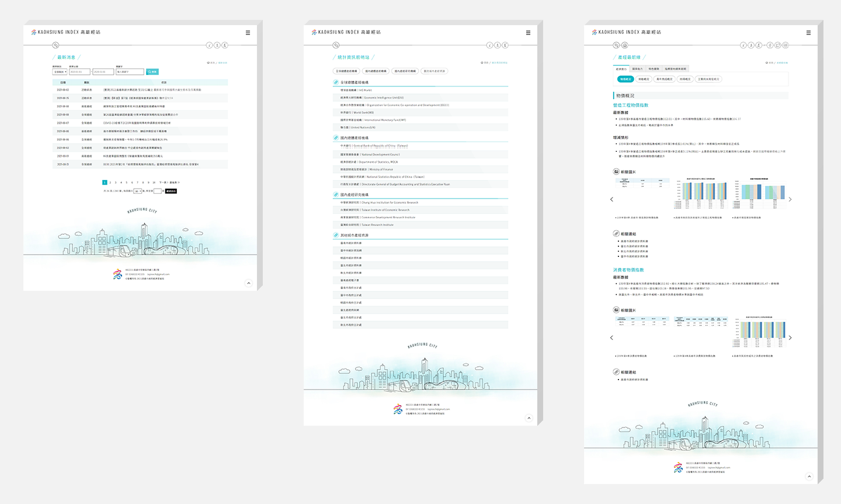Screen dimensions: 841x504
Task: Click the keyword input field on news page
Action: coord(130,72)
